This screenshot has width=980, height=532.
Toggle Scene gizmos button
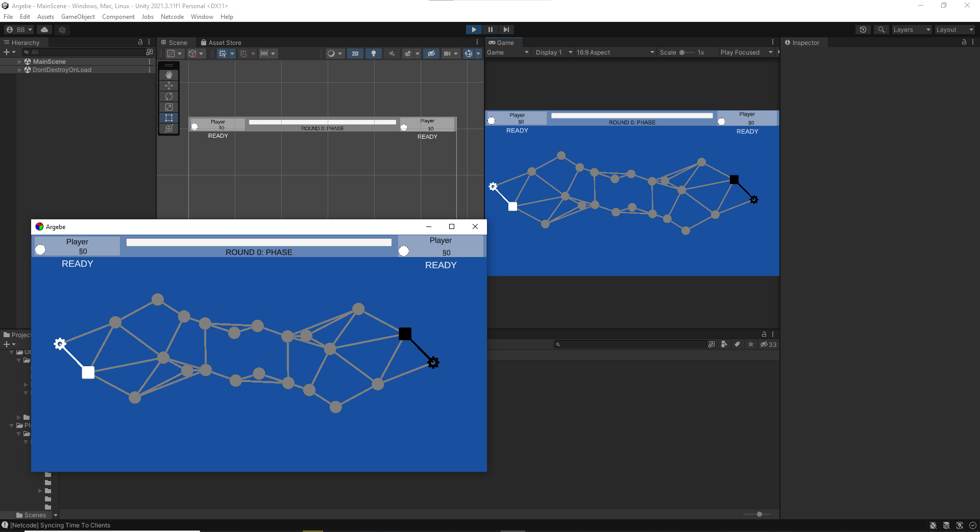coord(469,54)
